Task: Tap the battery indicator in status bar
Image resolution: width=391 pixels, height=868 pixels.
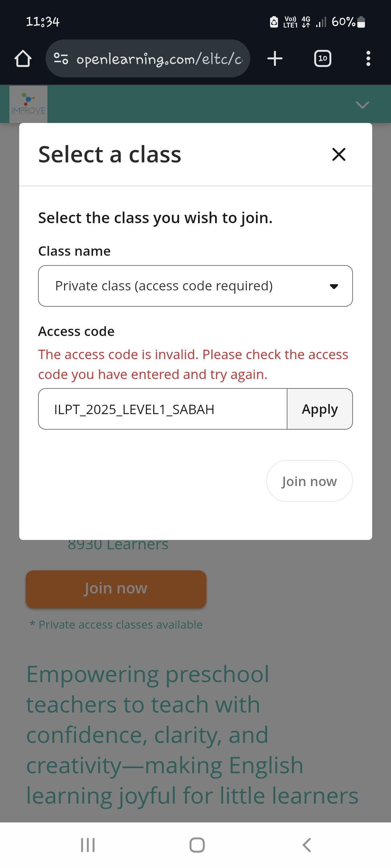Action: (x=361, y=22)
